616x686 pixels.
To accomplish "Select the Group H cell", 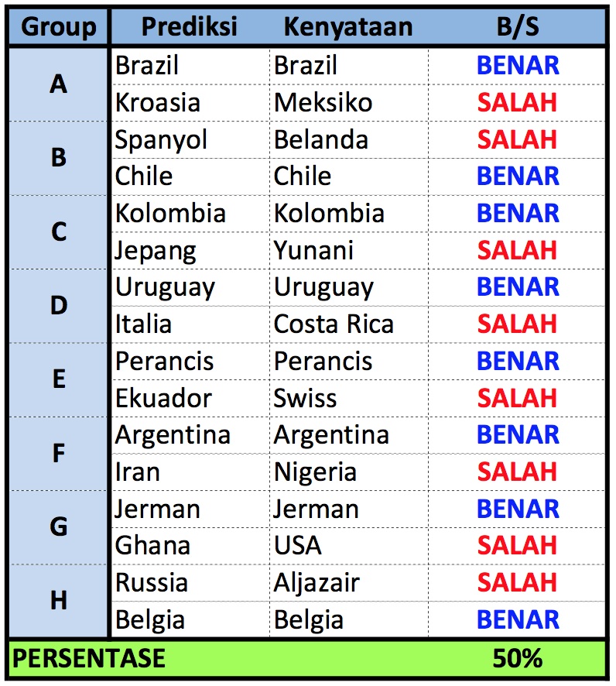I will [58, 601].
